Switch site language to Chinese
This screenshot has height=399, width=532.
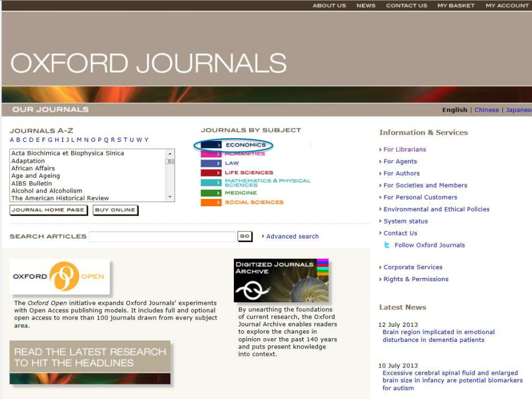(486, 110)
